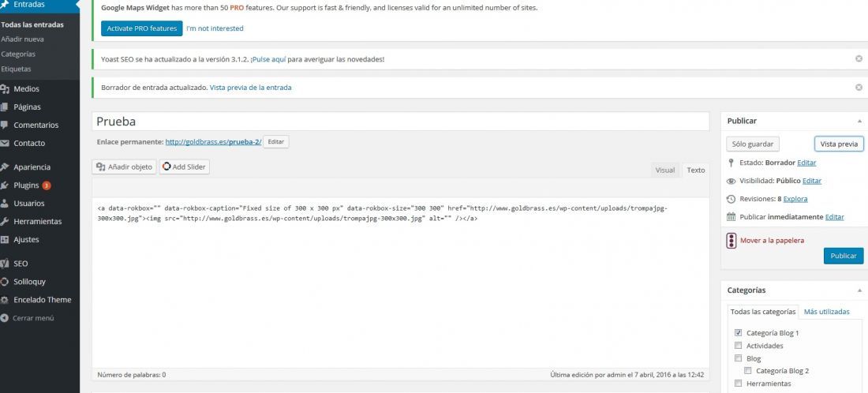Check the Herramientas category checkbox

(x=738, y=384)
